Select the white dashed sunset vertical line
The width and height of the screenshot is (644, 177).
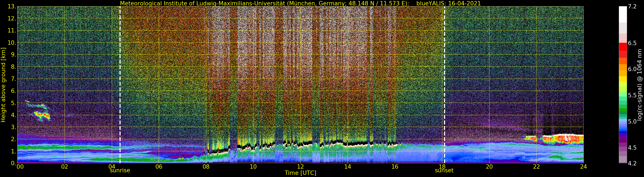coord(444,75)
